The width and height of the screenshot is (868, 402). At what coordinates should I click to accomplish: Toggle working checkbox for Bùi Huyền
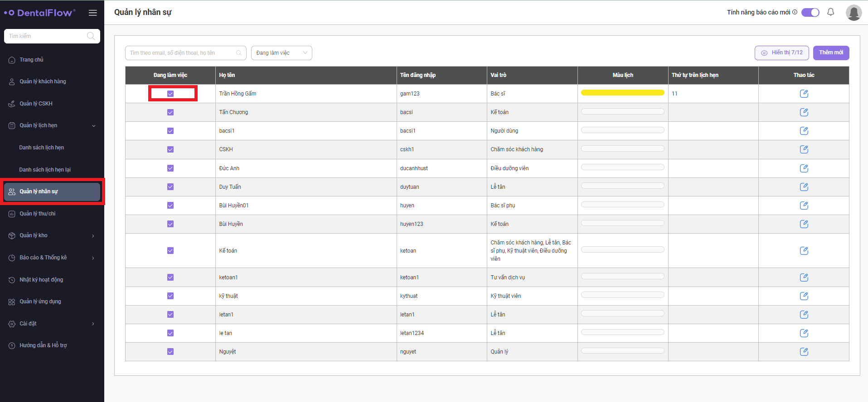(170, 224)
